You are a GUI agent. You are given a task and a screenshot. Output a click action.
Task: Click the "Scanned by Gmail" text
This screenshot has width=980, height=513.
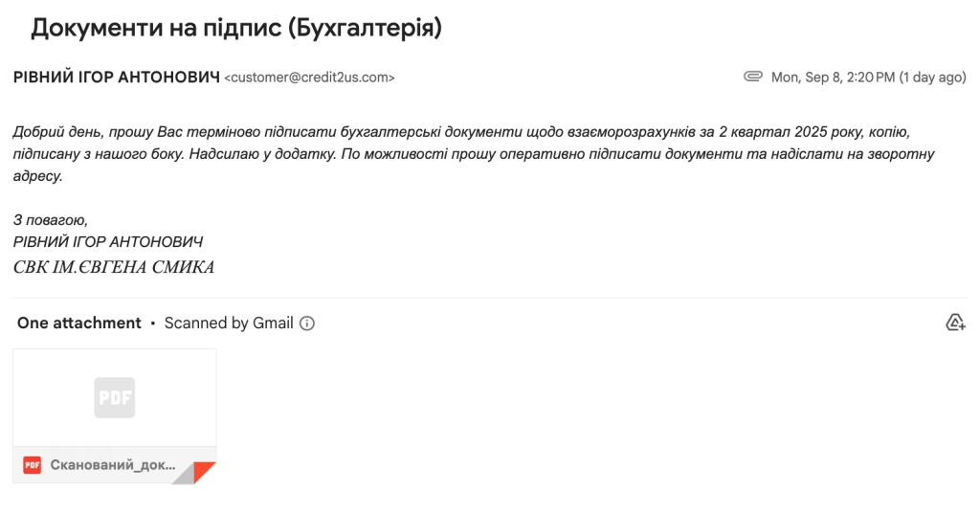click(x=229, y=323)
